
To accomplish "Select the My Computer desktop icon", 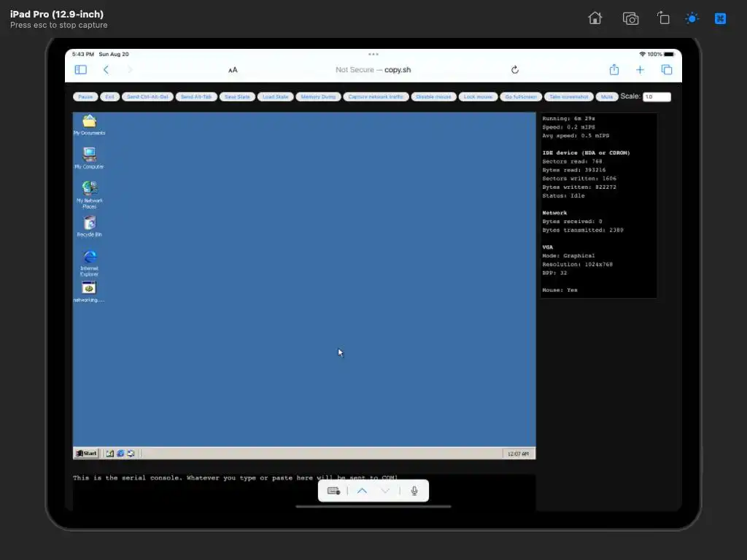I will click(x=89, y=158).
